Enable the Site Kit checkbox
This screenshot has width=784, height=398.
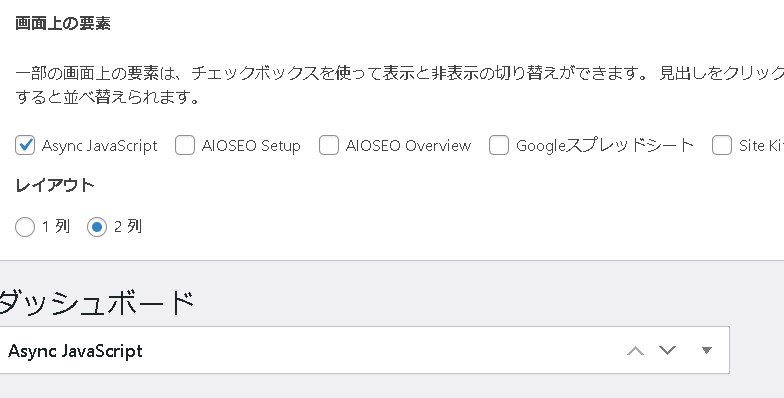(x=722, y=146)
